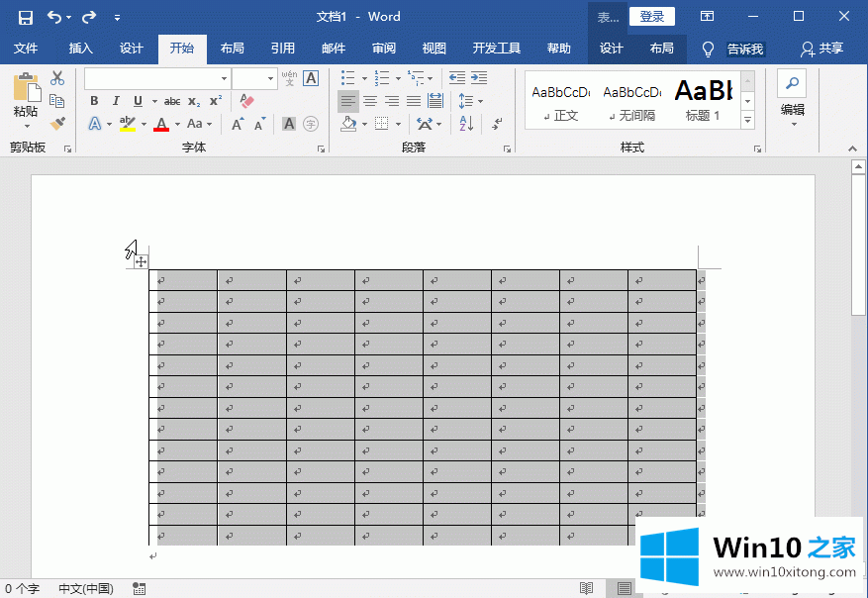Open the font name combo box
Image resolution: width=868 pixels, height=598 pixels.
[x=156, y=78]
